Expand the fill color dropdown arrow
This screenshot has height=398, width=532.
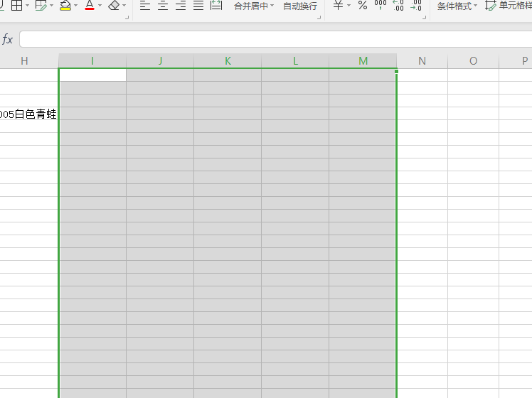coord(75,6)
